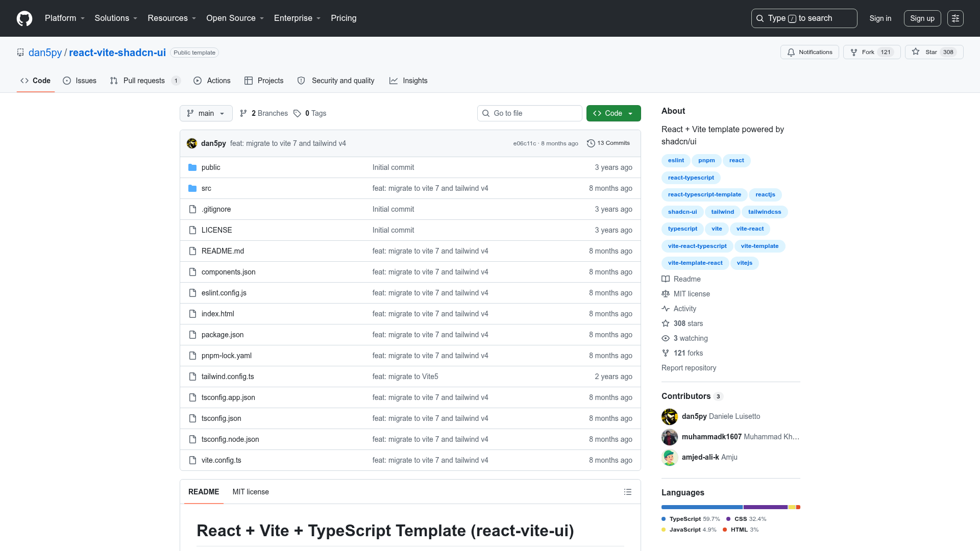Expand the Platform menu

65,18
